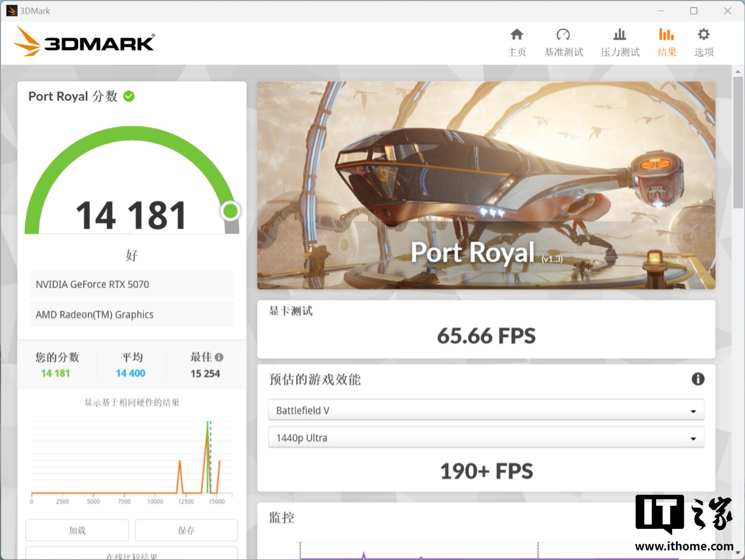Switch to the 压力测试 tab label
The image size is (745, 560).
pos(620,52)
